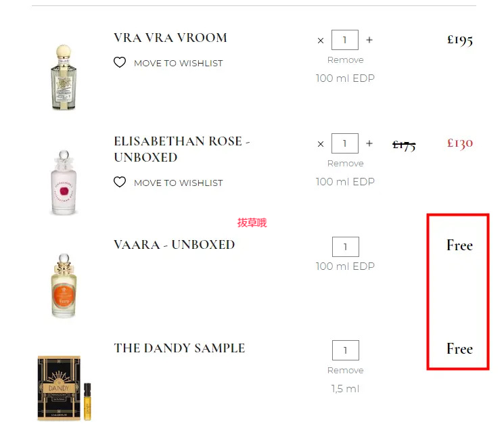The height and width of the screenshot is (445, 504).
Task: Click heart icon for Elisabethan Rose
Action: (120, 182)
